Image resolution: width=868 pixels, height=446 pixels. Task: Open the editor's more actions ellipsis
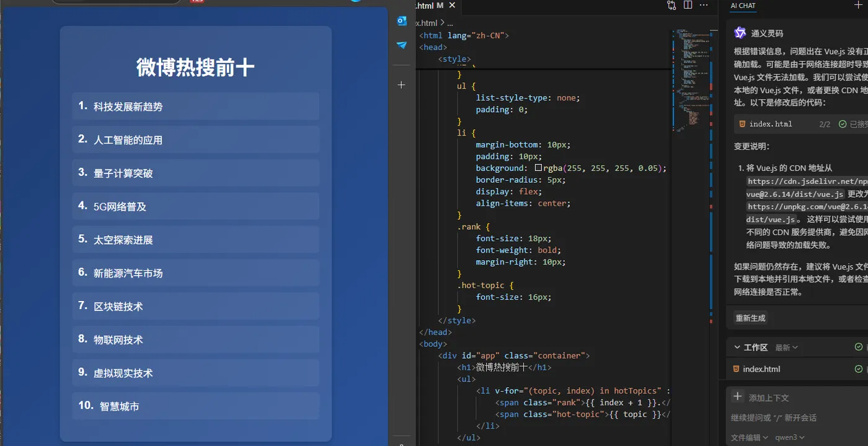pos(704,5)
